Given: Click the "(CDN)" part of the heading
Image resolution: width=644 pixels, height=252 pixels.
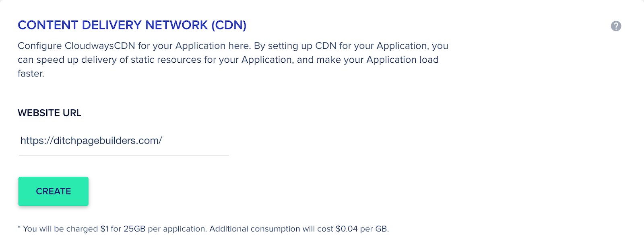Looking at the screenshot, I should pyautogui.click(x=229, y=25).
